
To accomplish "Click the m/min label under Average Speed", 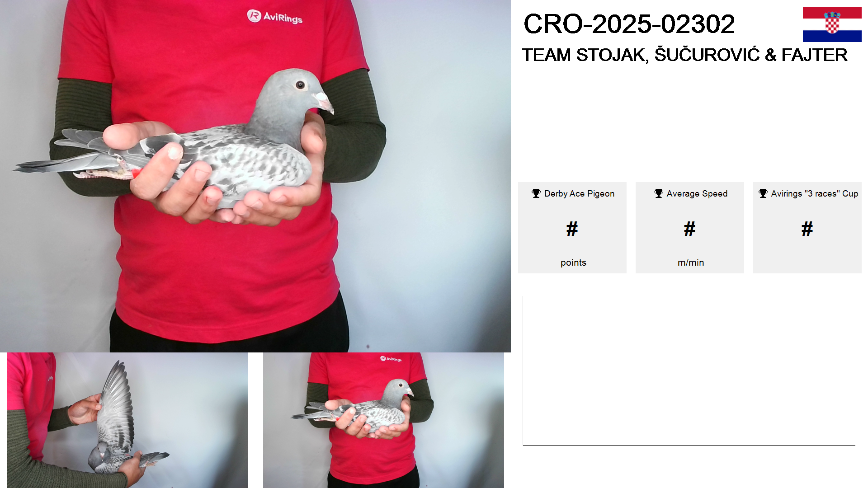I will point(691,263).
